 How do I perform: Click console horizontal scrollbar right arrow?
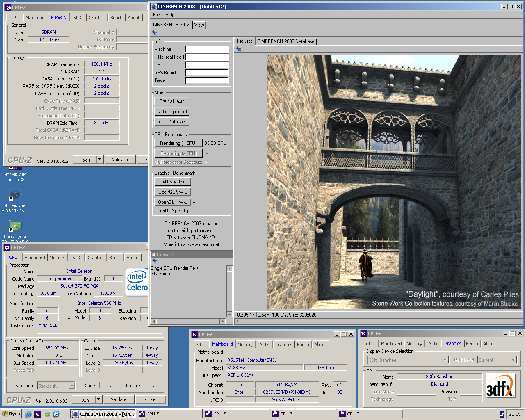tap(223, 321)
